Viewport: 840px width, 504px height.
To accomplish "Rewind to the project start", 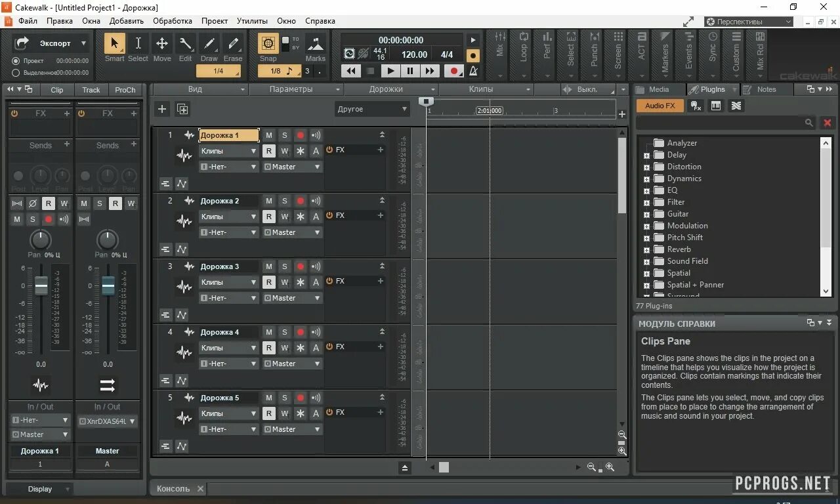I will (x=351, y=70).
